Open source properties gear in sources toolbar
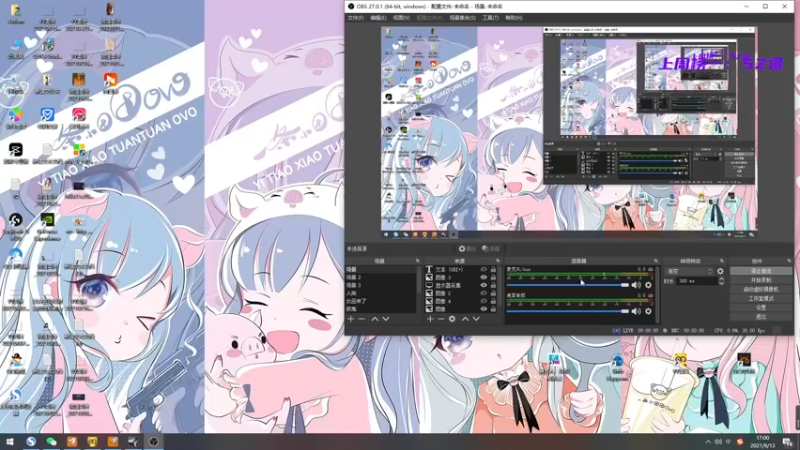The width and height of the screenshot is (800, 450). coord(452,319)
